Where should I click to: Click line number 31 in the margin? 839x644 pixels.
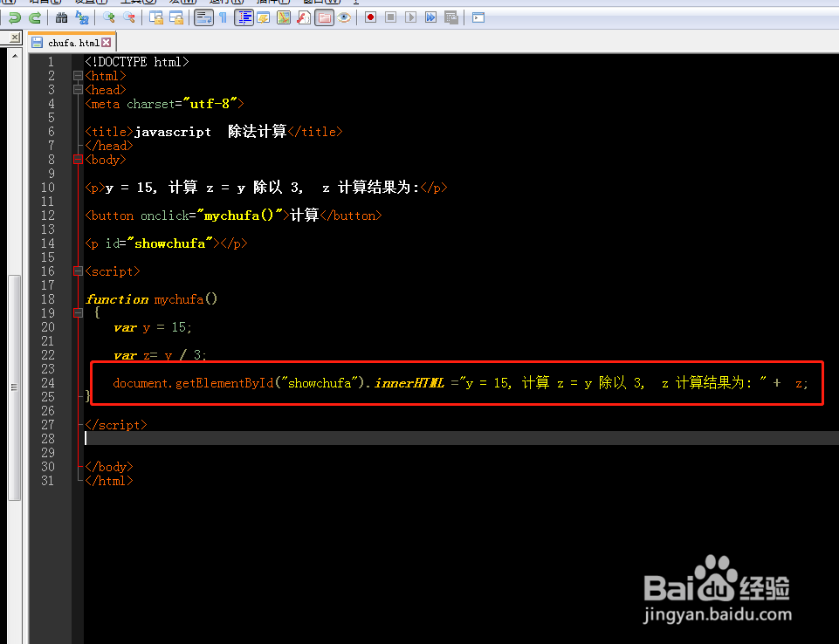[x=48, y=480]
